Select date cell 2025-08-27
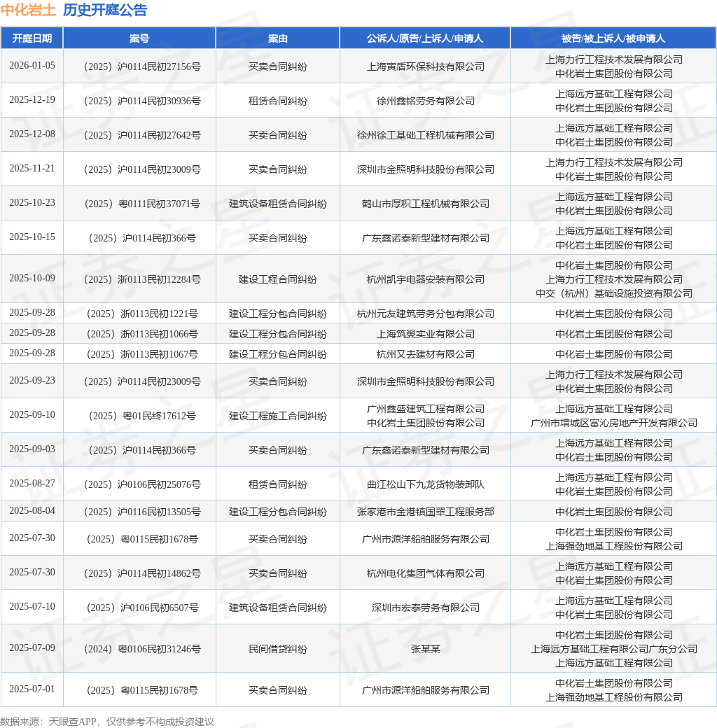 32,484
